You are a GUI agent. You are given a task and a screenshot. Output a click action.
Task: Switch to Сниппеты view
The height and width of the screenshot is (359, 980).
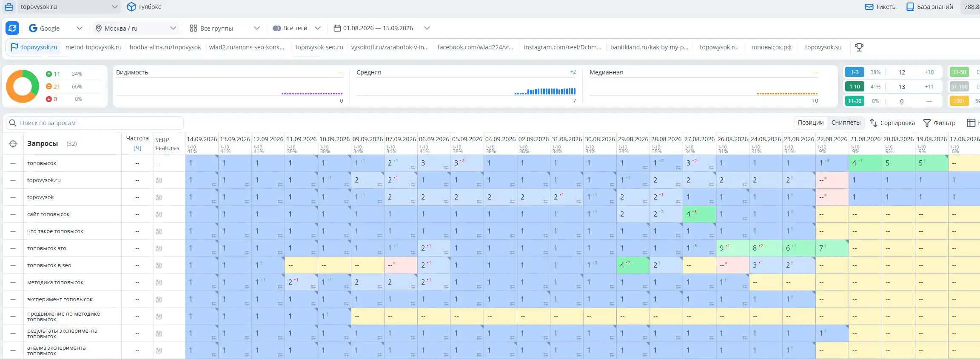click(846, 123)
